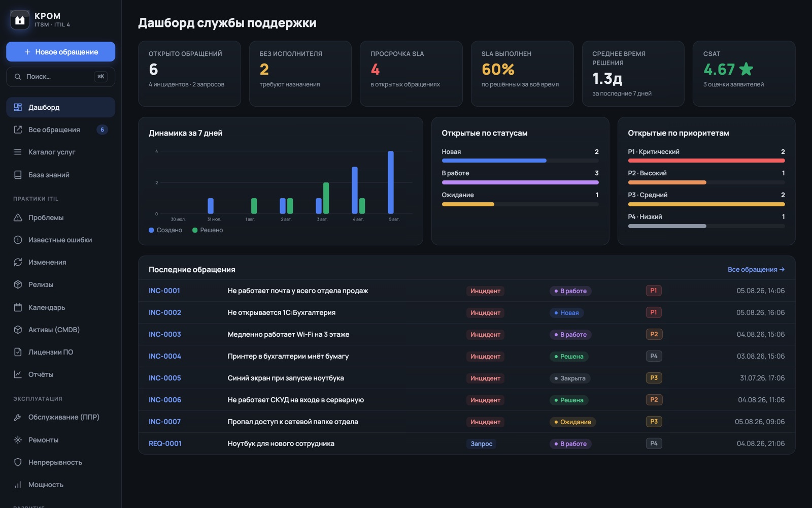Open Все обращения in the sidebar
The height and width of the screenshot is (508, 812).
tap(60, 130)
